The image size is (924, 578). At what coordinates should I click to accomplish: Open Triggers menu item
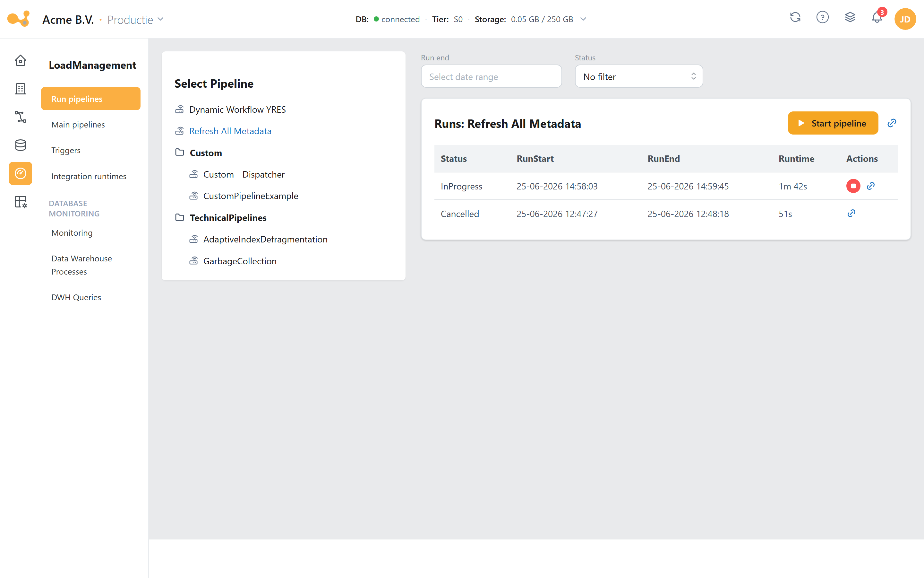(66, 150)
